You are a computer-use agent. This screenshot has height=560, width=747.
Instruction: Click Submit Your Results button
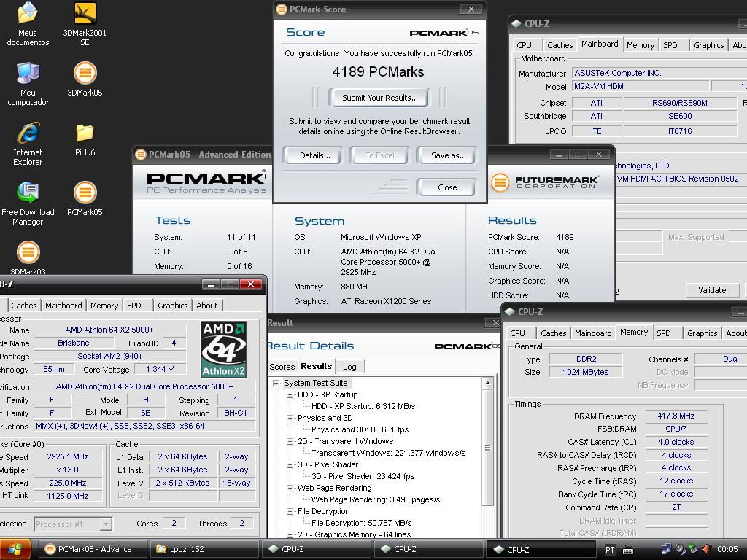(379, 98)
